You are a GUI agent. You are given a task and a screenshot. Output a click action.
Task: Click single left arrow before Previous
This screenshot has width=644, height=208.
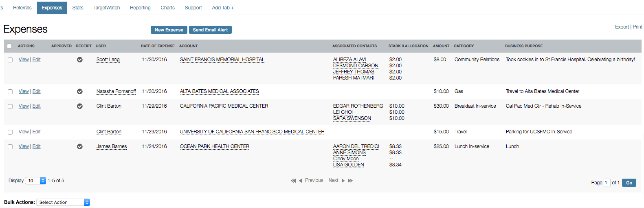[x=301, y=181]
